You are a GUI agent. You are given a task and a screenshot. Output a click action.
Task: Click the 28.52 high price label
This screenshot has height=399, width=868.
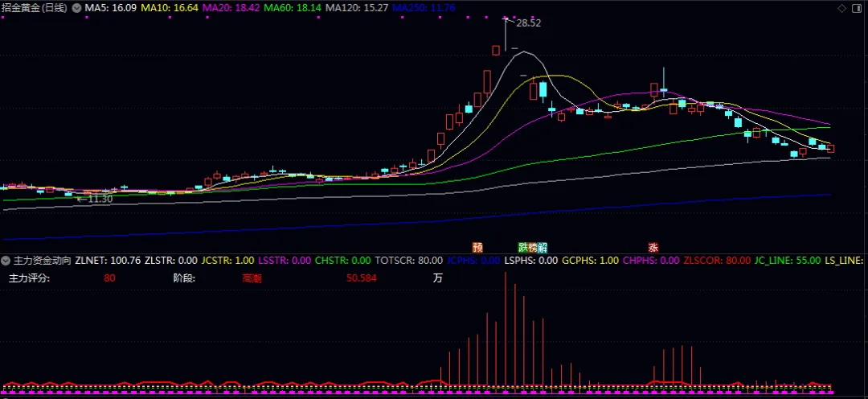[528, 23]
